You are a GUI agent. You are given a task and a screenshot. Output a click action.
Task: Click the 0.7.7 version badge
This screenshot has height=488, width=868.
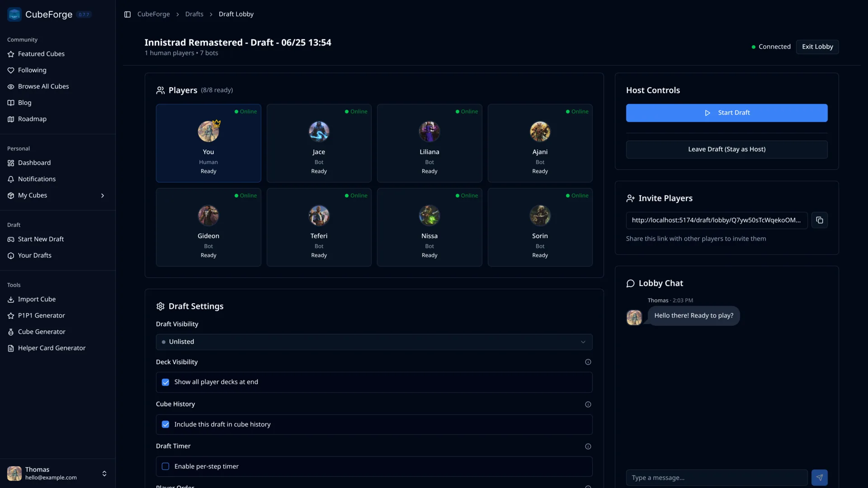tap(84, 15)
